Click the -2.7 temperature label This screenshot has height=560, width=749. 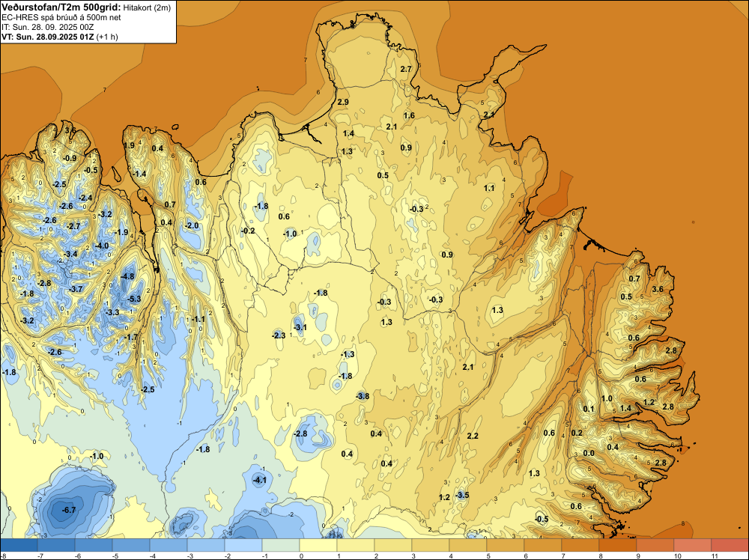73,226
